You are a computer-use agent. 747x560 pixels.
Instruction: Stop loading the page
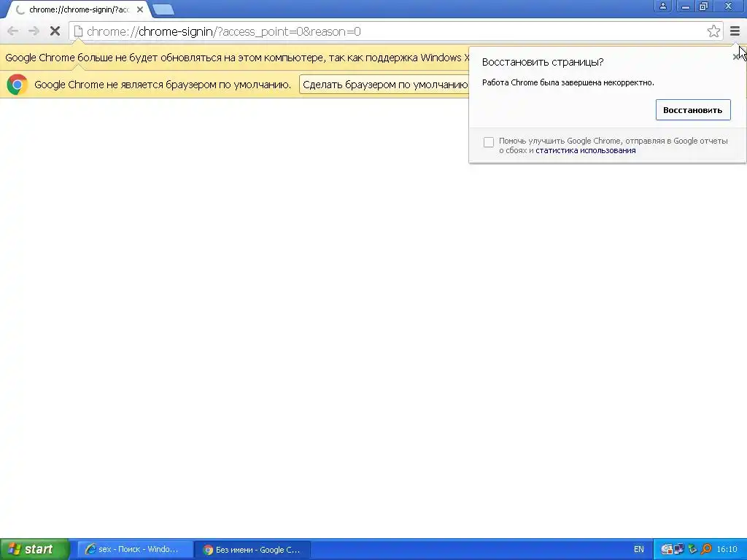click(55, 31)
